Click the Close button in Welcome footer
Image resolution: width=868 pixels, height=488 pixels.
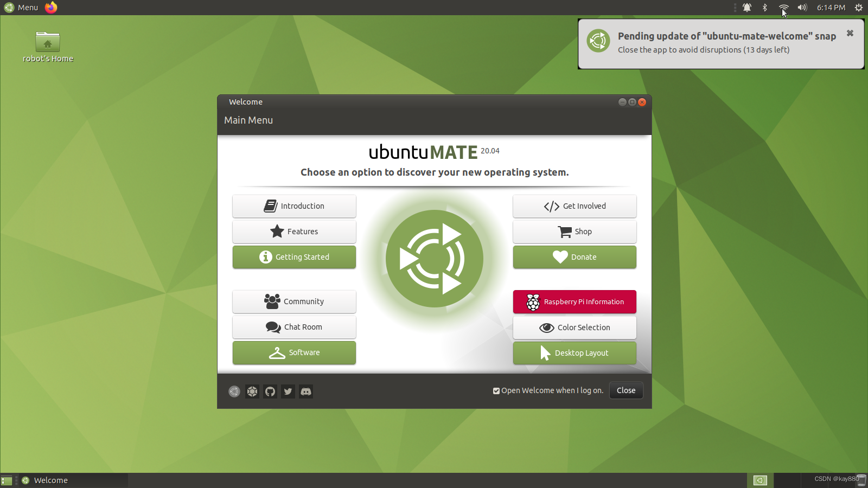coord(626,390)
